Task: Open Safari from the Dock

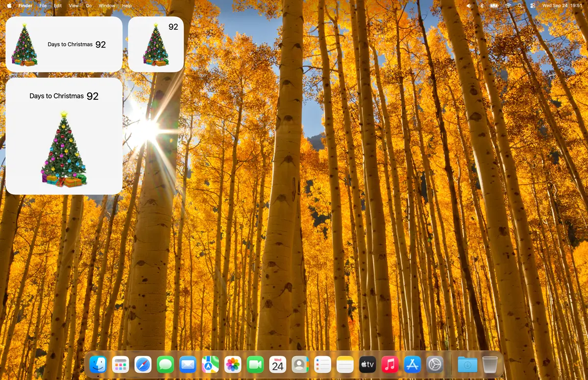Action: click(x=143, y=364)
